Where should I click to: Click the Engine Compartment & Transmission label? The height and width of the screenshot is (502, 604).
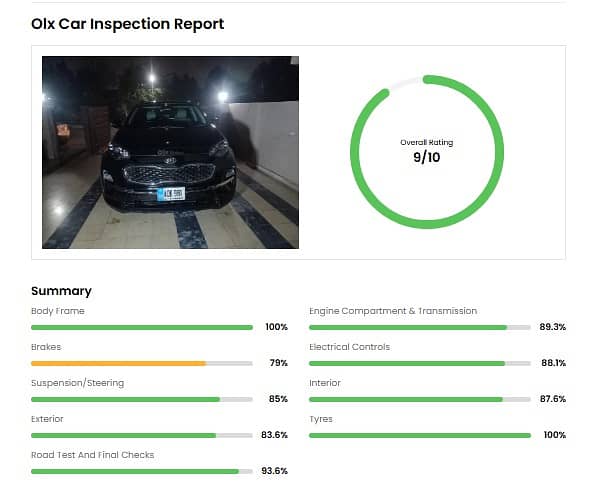pyautogui.click(x=393, y=311)
